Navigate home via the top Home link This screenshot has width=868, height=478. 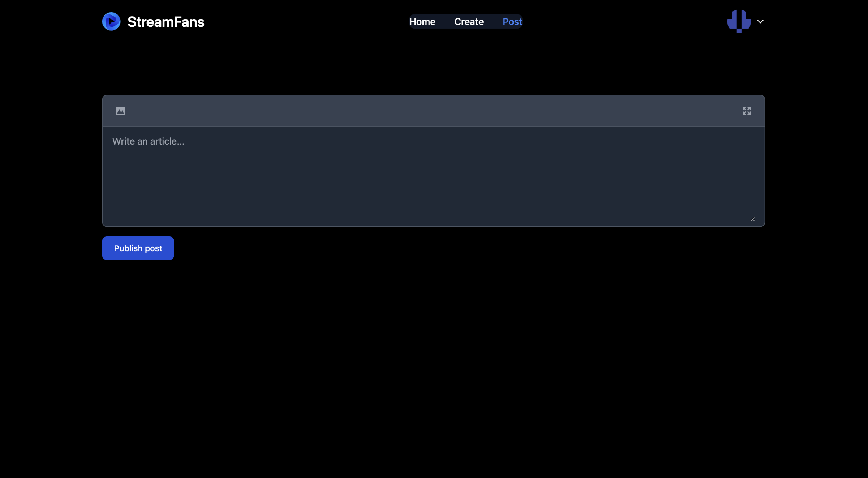(422, 22)
